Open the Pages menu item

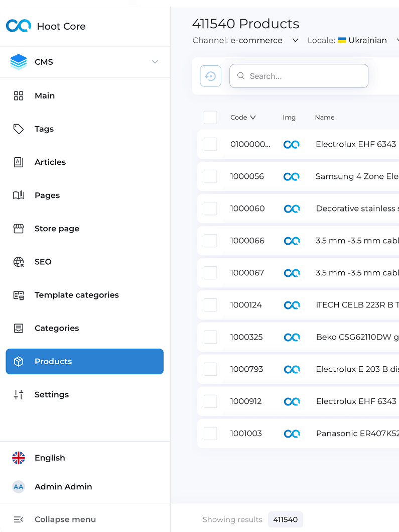point(85,195)
